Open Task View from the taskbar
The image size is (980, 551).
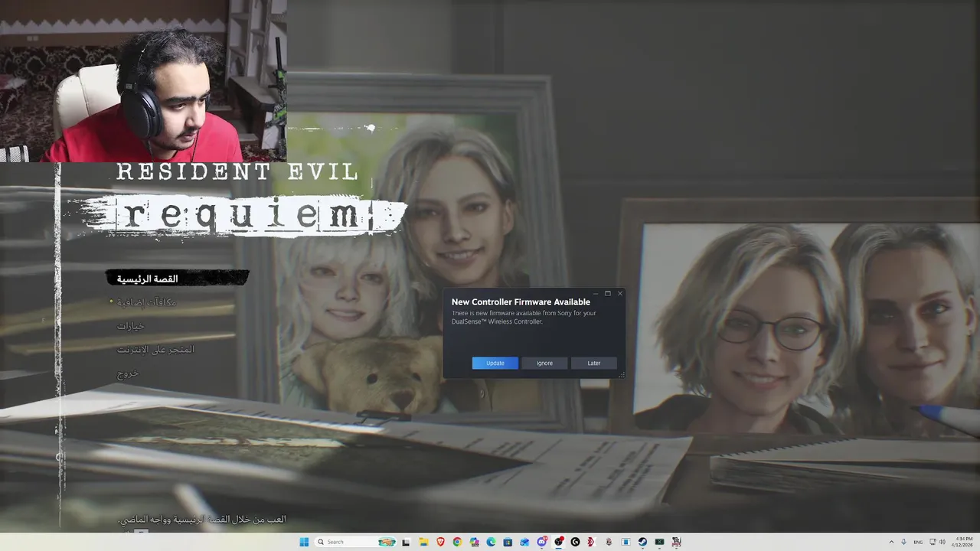pos(406,542)
